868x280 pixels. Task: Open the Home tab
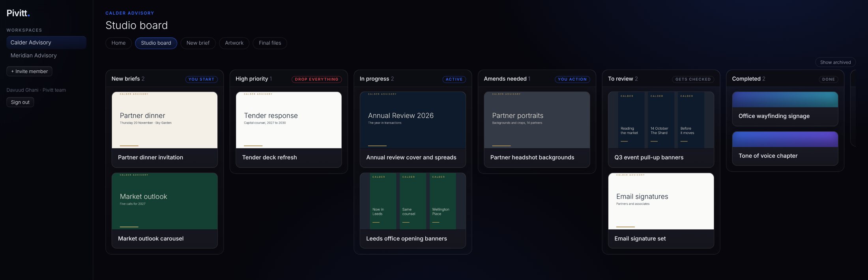[118, 43]
